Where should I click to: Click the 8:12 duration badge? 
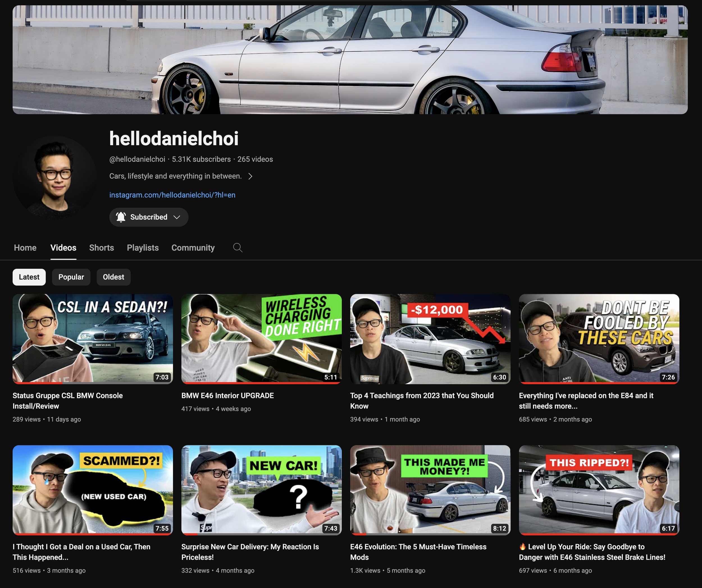tap(500, 528)
